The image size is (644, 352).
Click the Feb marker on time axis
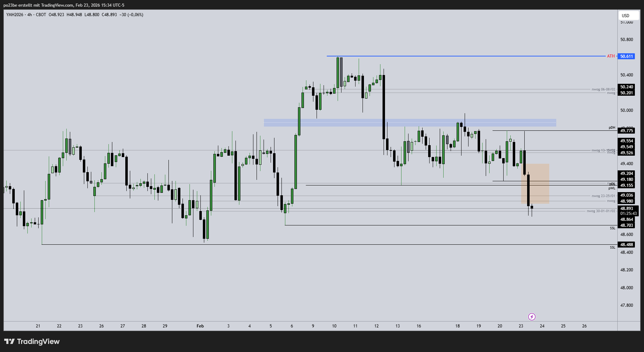click(x=200, y=326)
